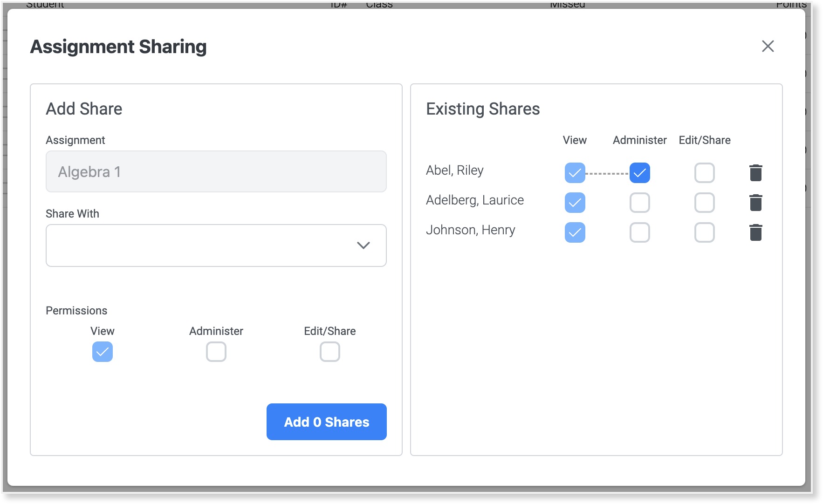This screenshot has width=823, height=504.
Task: Click the Share With dropdown chevron arrow
Action: [363, 245]
